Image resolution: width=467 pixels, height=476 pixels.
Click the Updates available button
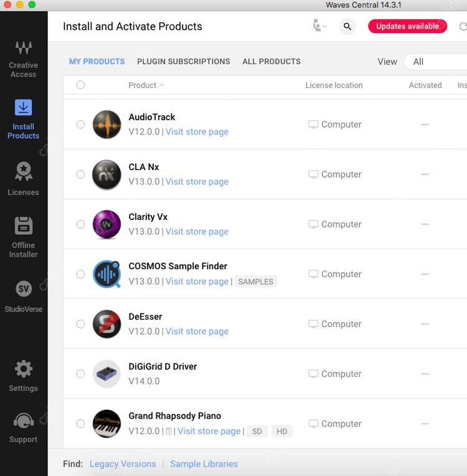point(407,26)
